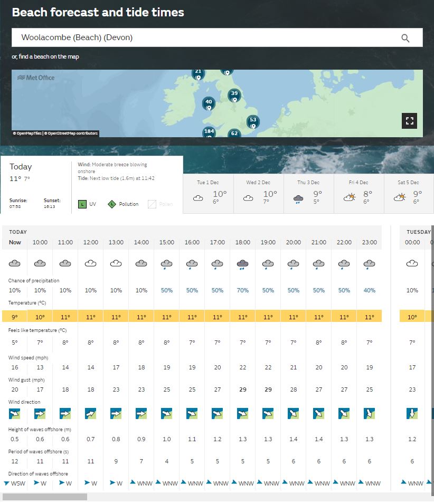Click the search magnifier icon

pos(405,38)
